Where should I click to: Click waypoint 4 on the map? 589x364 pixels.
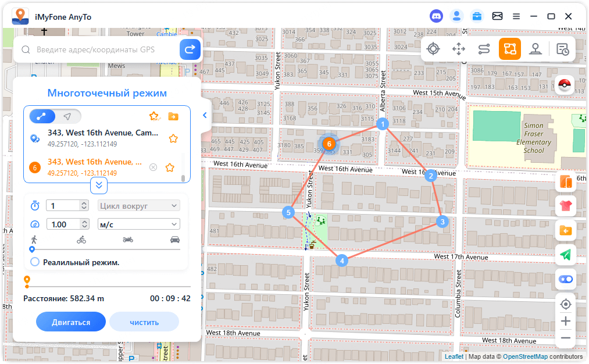coord(342,260)
